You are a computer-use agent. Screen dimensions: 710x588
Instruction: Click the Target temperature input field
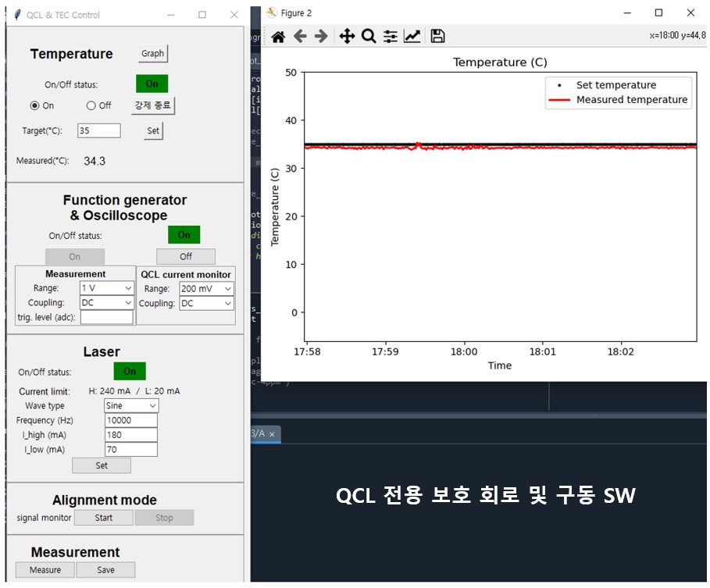[99, 130]
